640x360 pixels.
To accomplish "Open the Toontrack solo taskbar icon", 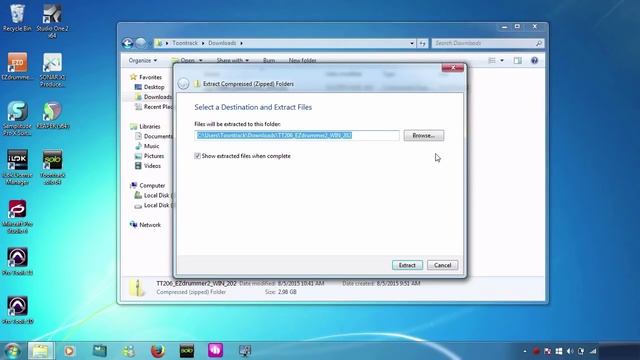I will (x=187, y=351).
